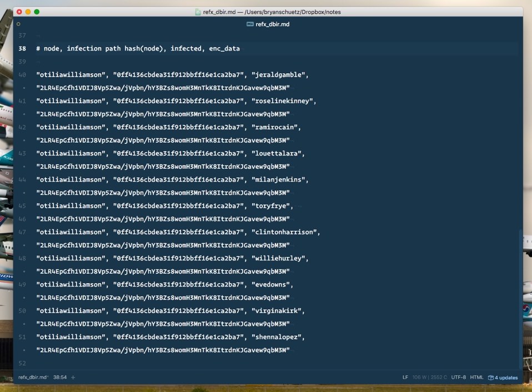Click the circle indicator at the top-left of the editor
The height and width of the screenshot is (392, 532).
(x=18, y=24)
